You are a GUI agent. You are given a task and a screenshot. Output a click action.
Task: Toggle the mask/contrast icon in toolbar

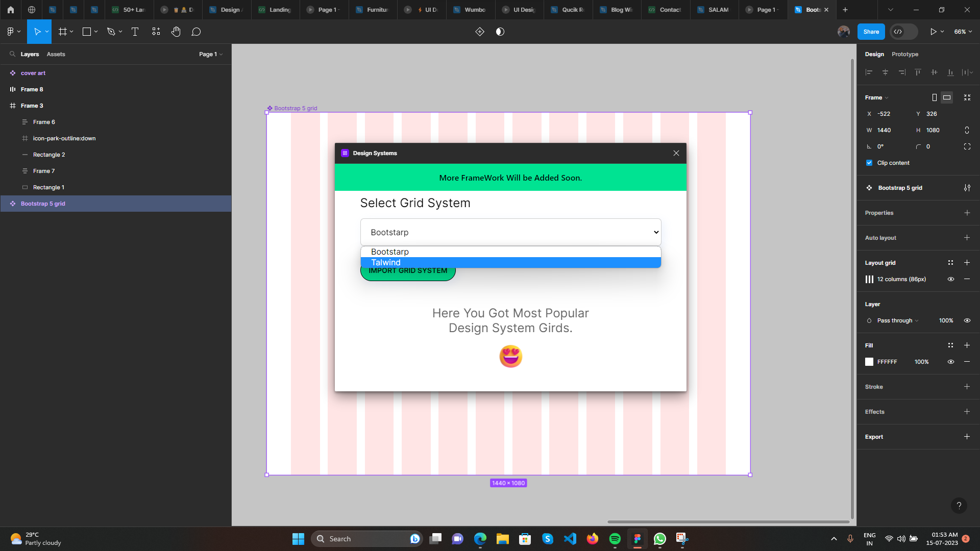500,32
